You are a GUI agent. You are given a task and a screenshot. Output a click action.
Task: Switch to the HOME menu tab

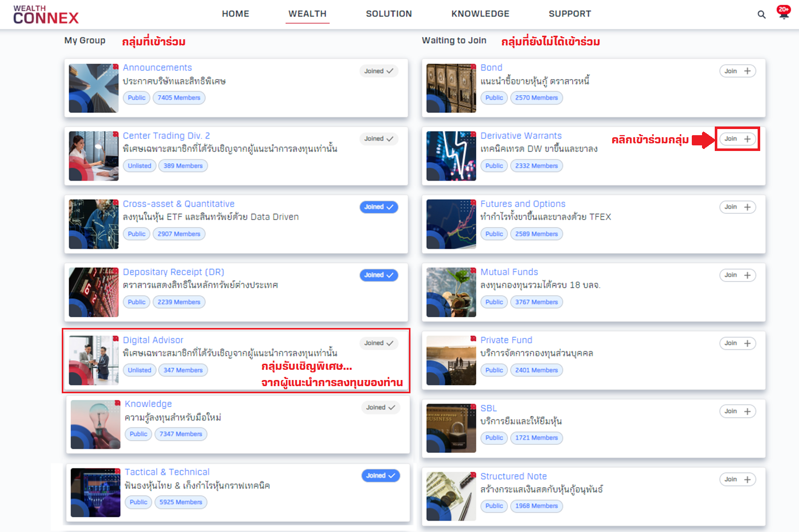235,14
